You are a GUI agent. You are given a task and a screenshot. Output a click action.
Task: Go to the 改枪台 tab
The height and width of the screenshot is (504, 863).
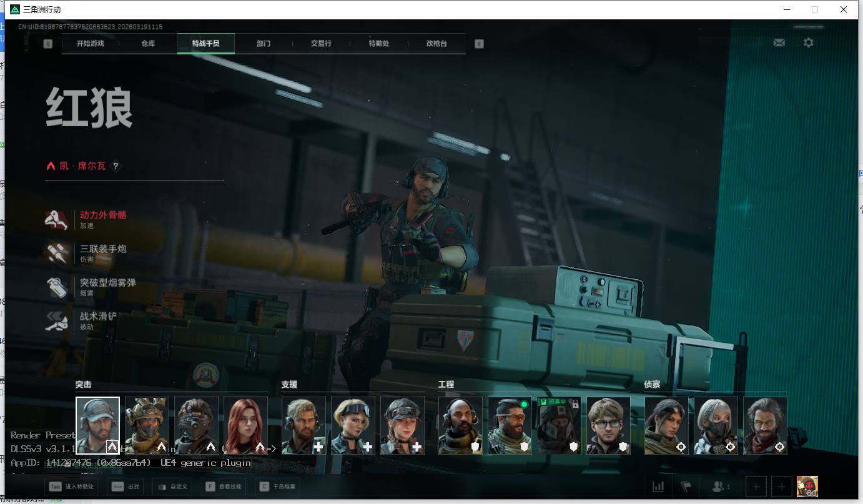coord(436,44)
